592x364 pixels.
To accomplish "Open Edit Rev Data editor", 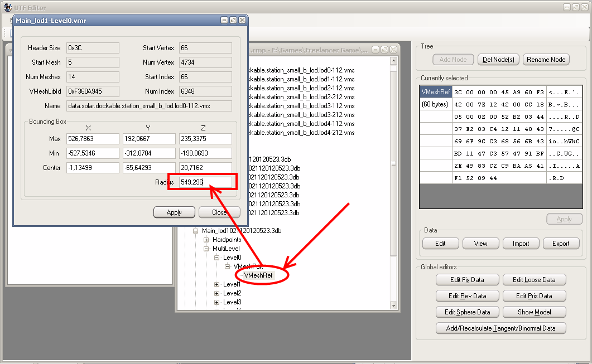I will [x=467, y=296].
